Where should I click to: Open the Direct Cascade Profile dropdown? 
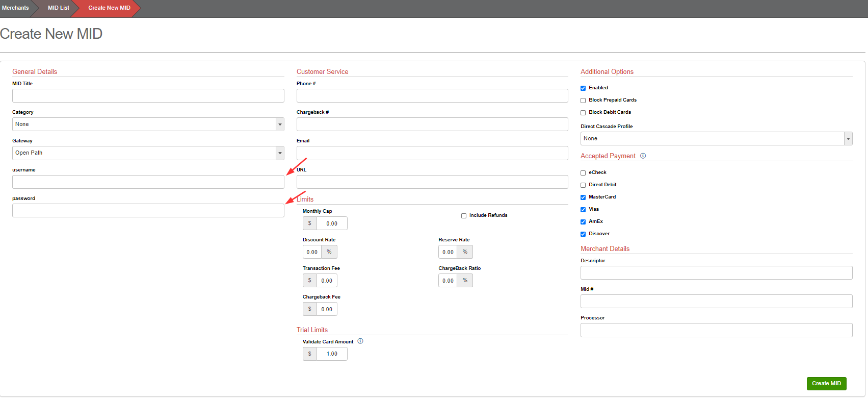point(716,139)
